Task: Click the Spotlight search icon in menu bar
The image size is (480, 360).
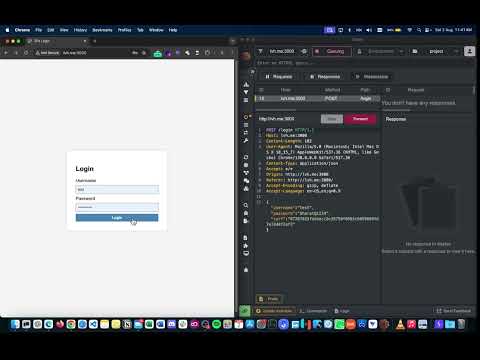Action: pyautogui.click(x=419, y=30)
